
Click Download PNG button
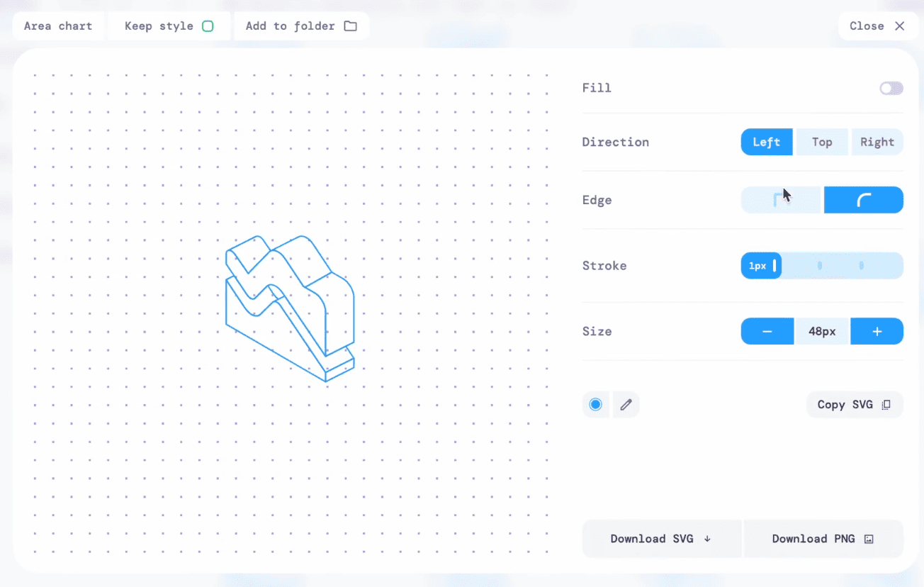[x=823, y=539]
